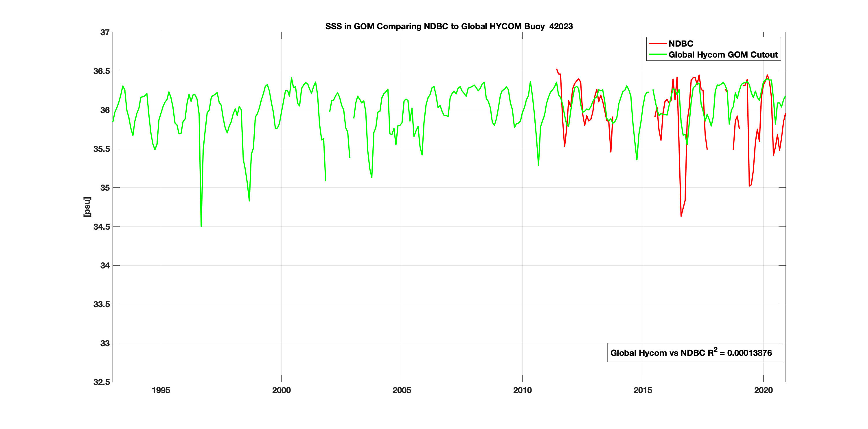Click the 2010 x-axis tick label
The width and height of the screenshot is (868, 429).
(522, 390)
